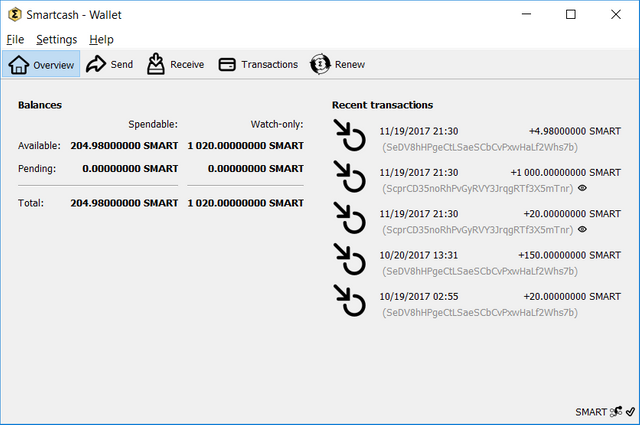Open the Overview tab
The image size is (640, 425).
pos(41,64)
